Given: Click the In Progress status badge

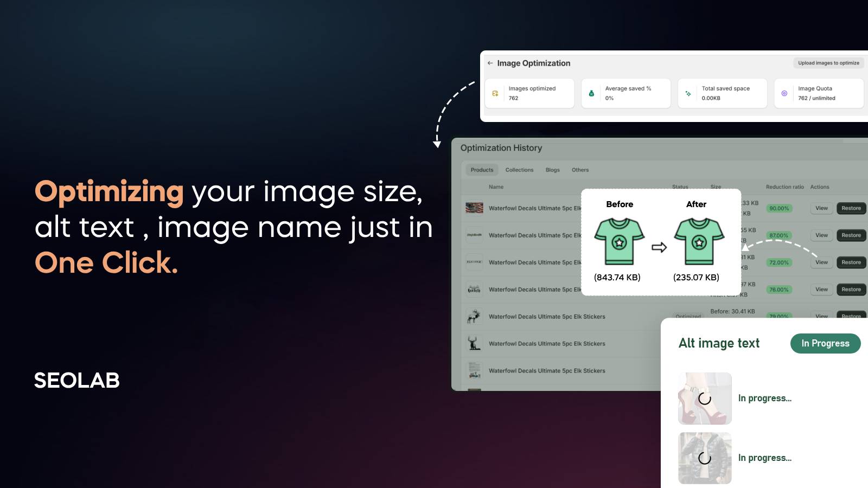Looking at the screenshot, I should point(825,343).
